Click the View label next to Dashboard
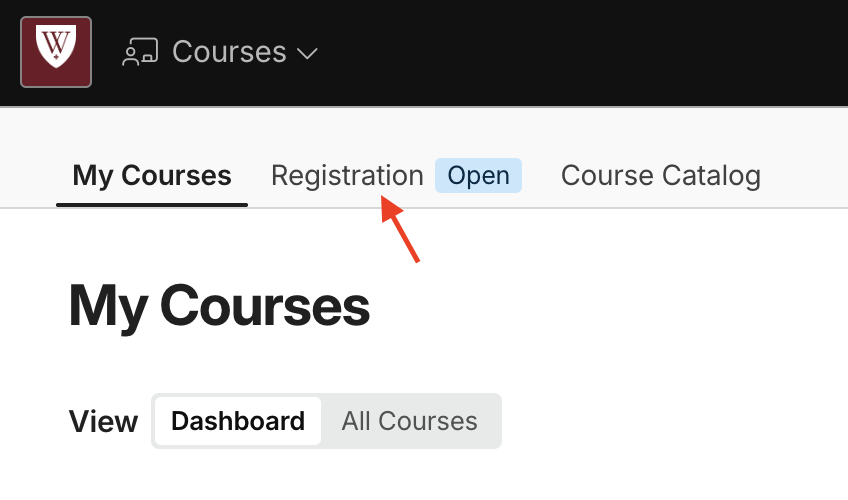This screenshot has width=848, height=500. (x=103, y=422)
